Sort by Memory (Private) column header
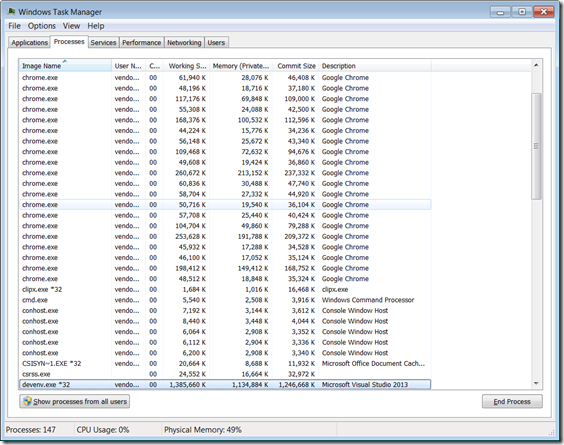 coord(241,66)
